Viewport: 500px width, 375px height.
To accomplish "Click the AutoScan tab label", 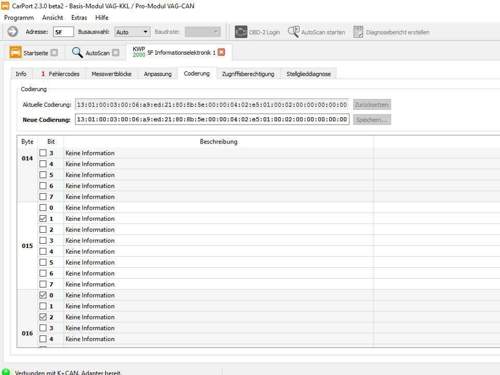I will 98,53.
